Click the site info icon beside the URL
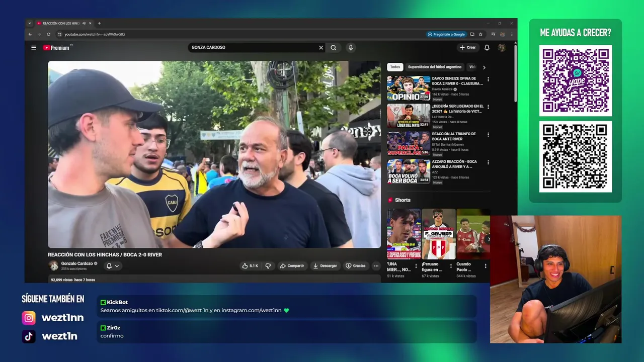 pos(59,34)
